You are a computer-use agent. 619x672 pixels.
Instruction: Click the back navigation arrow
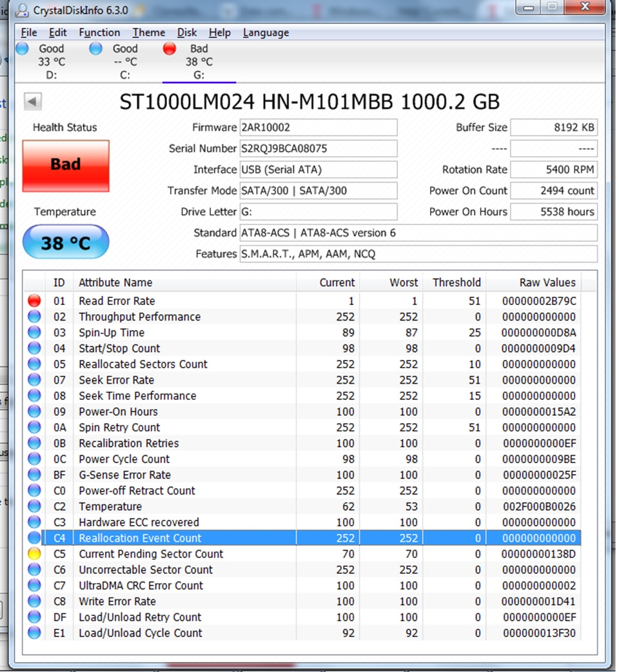point(32,101)
